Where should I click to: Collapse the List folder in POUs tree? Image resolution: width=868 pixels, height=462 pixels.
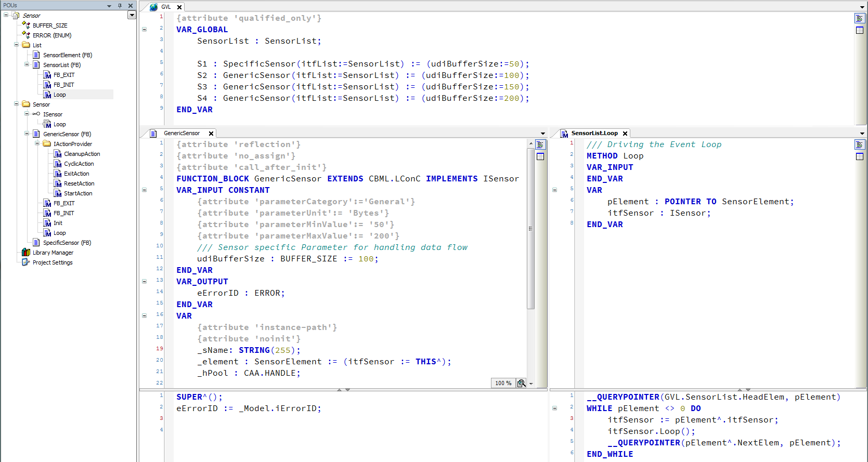click(17, 45)
